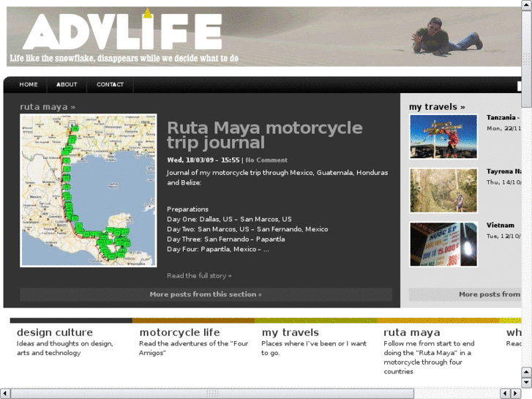Viewport: 532px width, 399px height.
Task: Click the vertical scrollbar thumb
Action: 527,59
